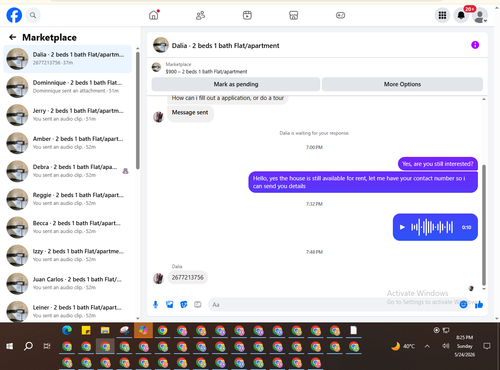The image size is (500, 370).
Task: Open conversation info purple icon
Action: (x=475, y=45)
